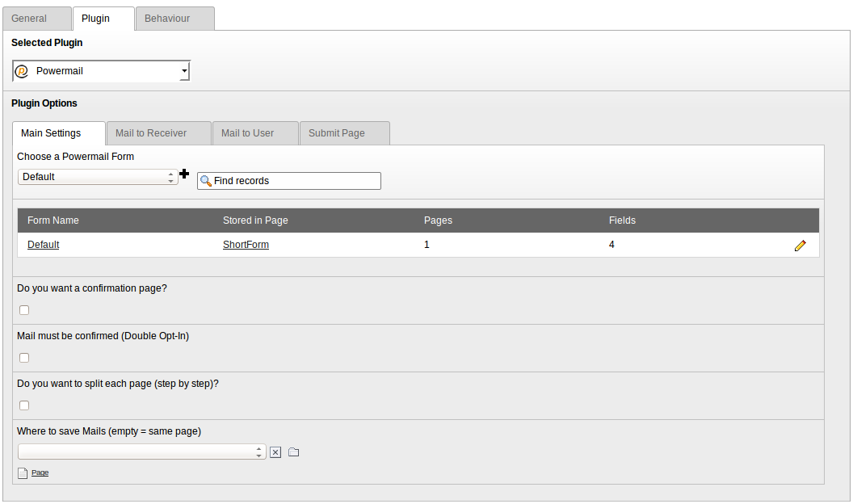Click the magnifier icon in Find records
This screenshot has width=853, height=504.
(205, 181)
